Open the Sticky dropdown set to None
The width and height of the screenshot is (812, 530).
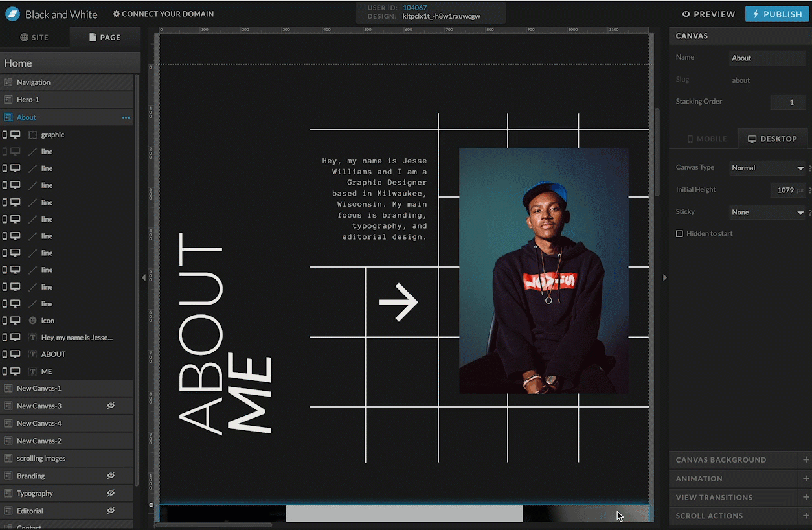tap(767, 212)
